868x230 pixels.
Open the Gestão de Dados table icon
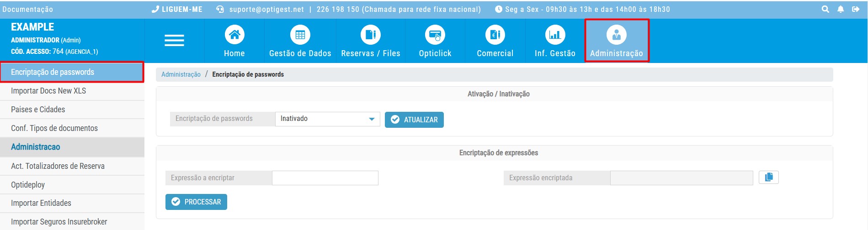pos(300,35)
